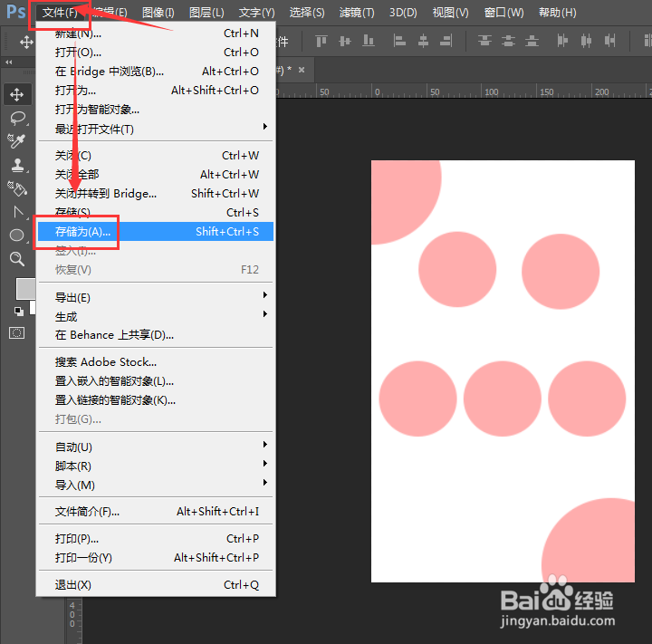Expand 生成 submenu
The image size is (652, 644).
pos(156,317)
